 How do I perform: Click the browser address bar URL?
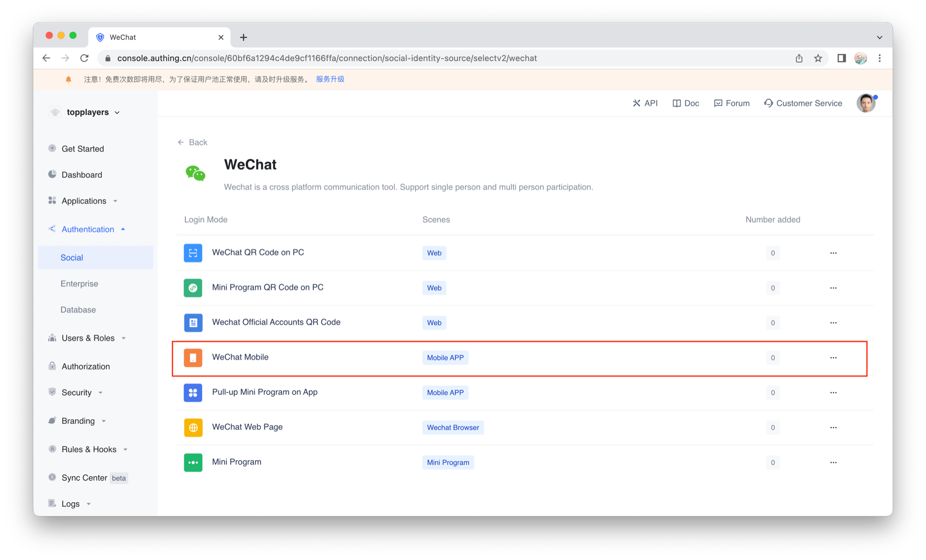(x=327, y=58)
